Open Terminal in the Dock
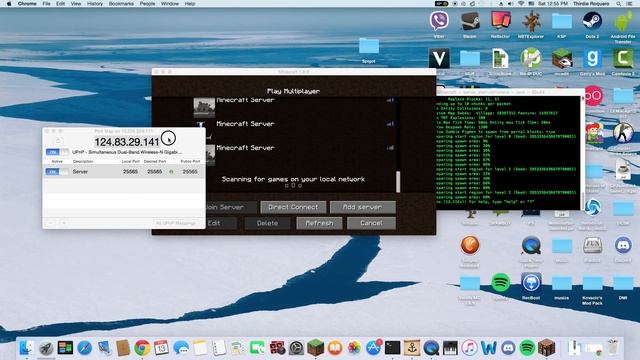Screen dimensions: 640x360 click(x=393, y=348)
